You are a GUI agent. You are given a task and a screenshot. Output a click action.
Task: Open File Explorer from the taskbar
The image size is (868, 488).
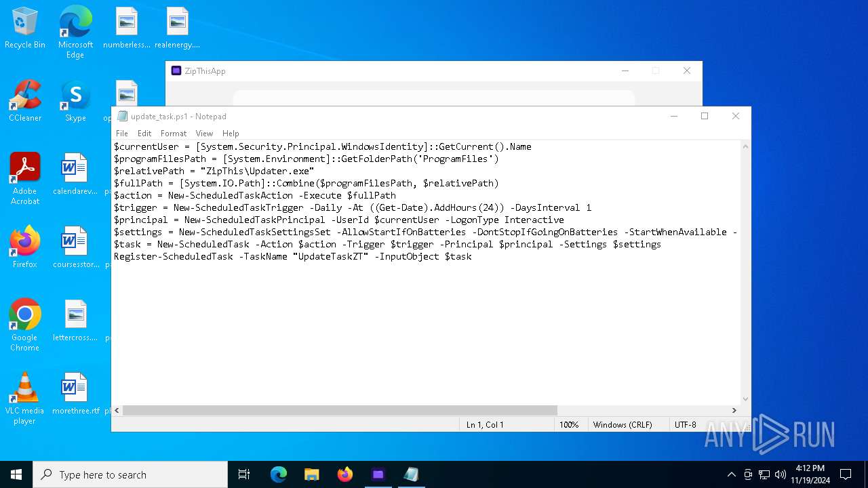312,474
